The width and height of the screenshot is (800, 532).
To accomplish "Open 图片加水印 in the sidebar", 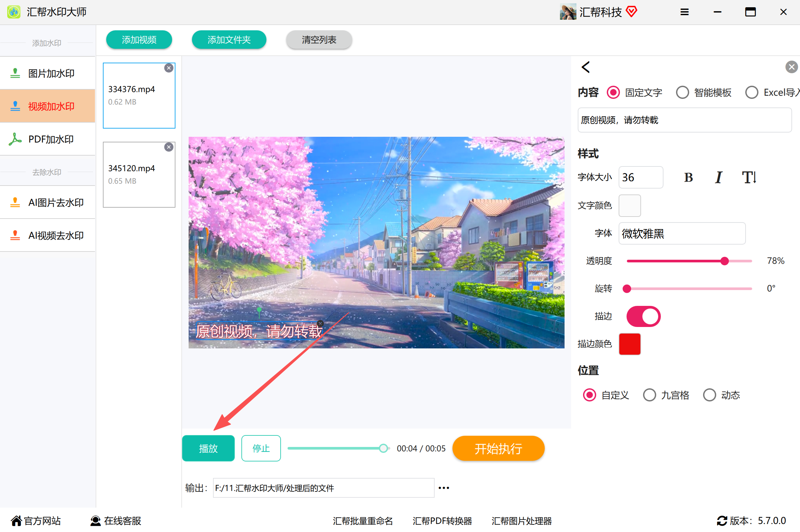I will 47,73.
